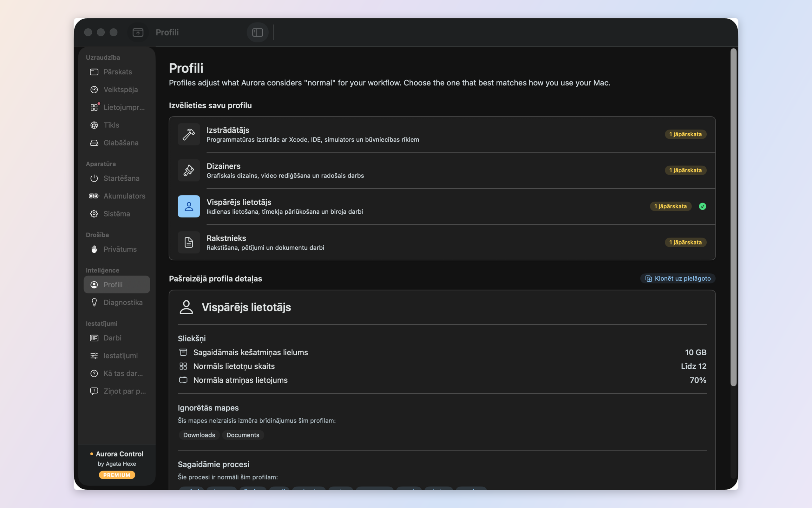Image resolution: width=812 pixels, height=508 pixels.
Task: Click the Sagaidāmais kešatmiņas lielums row icon
Action: [183, 352]
